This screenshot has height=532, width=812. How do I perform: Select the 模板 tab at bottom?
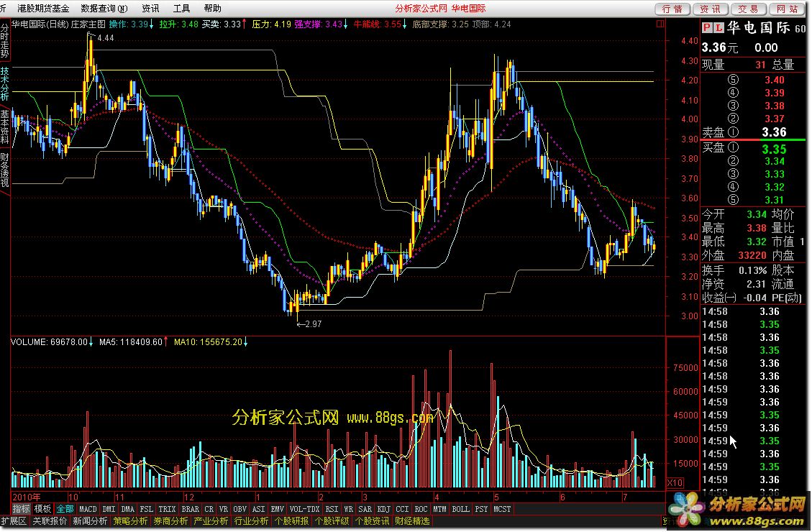click(42, 509)
